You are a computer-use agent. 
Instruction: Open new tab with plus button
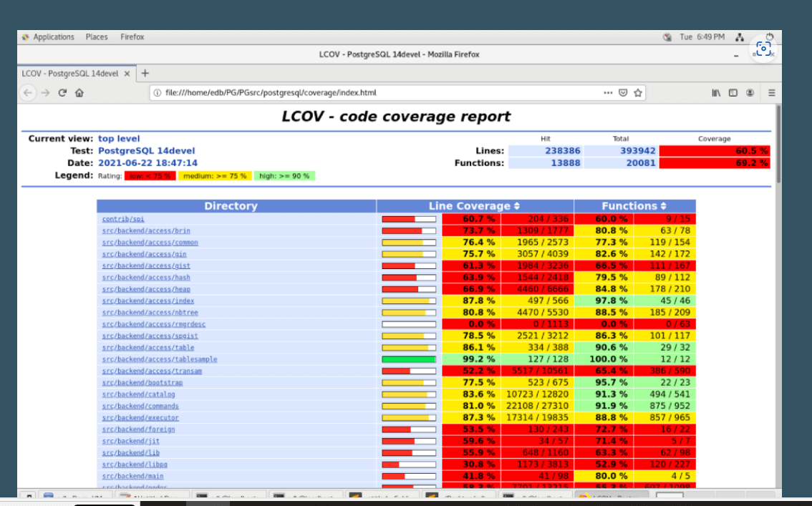click(145, 73)
